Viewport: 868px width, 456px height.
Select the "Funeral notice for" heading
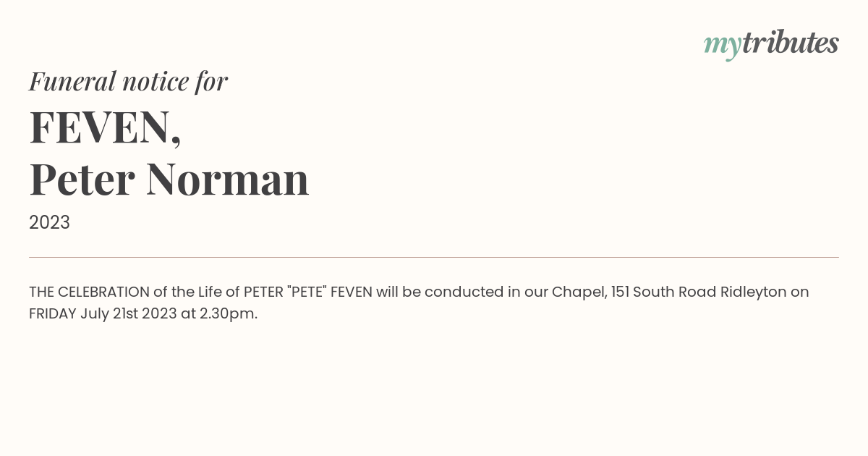click(x=128, y=81)
